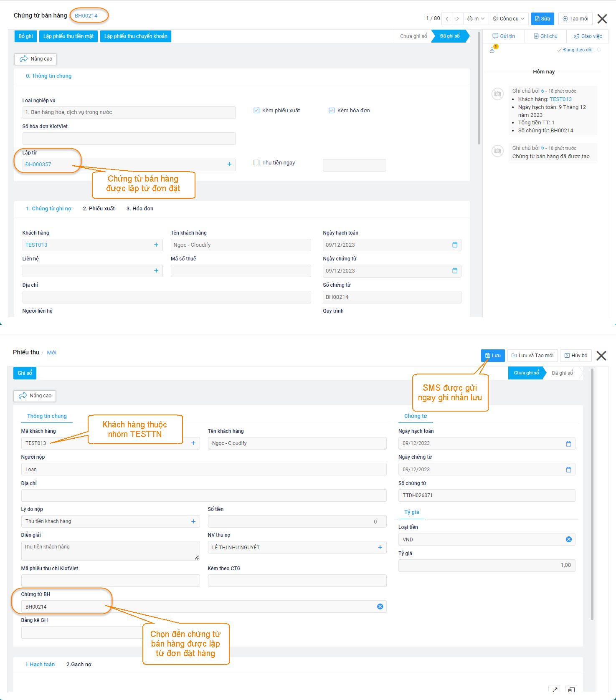Switch to 2. Phiếu xuất tab
Image resolution: width=616 pixels, height=700 pixels.
coord(99,209)
